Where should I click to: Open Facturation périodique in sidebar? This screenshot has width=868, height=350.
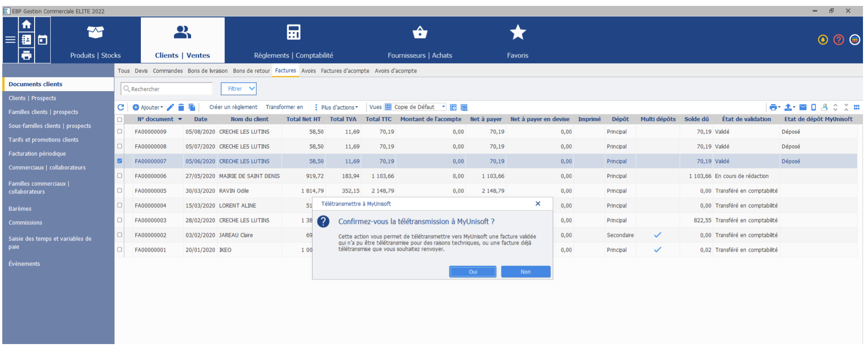[x=37, y=154]
